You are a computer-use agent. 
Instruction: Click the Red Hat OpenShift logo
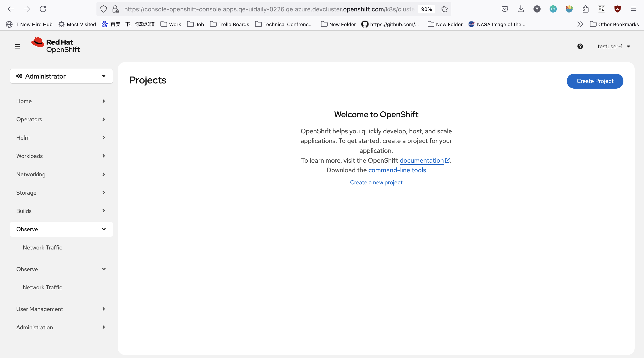tap(55, 45)
